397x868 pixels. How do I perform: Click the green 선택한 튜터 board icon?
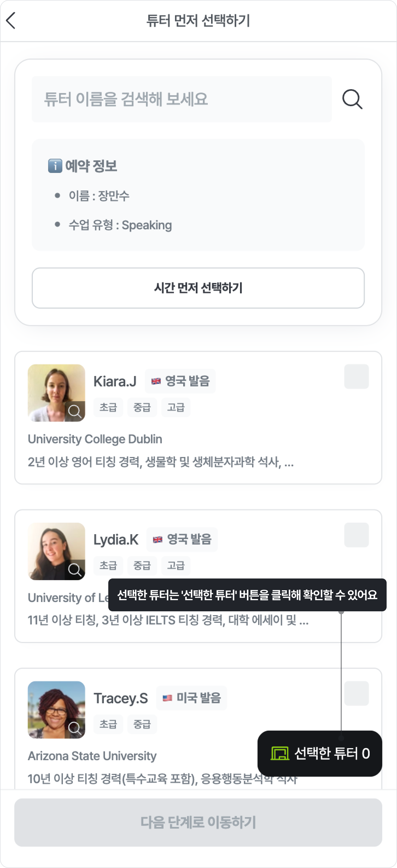[x=280, y=753]
